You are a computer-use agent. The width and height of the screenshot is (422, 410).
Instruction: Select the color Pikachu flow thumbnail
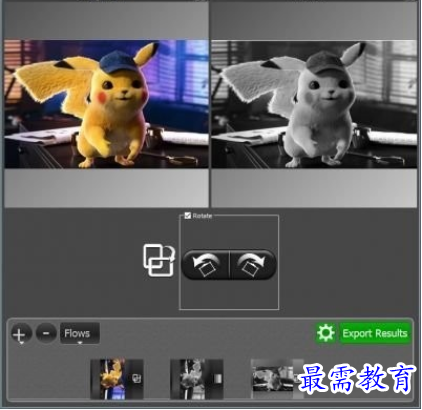tap(117, 379)
